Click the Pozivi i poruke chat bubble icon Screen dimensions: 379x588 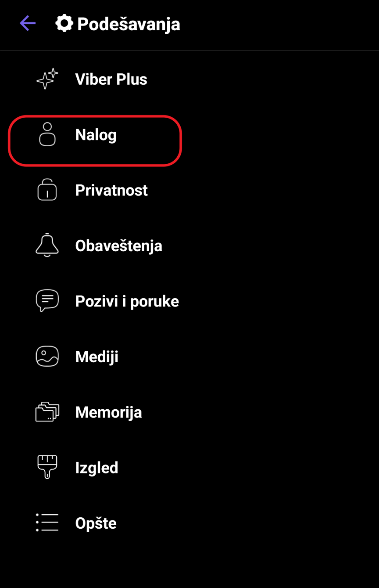47,301
